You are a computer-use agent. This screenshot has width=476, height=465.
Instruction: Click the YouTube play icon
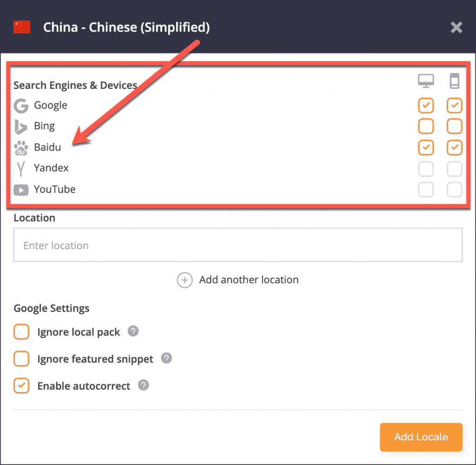[21, 190]
